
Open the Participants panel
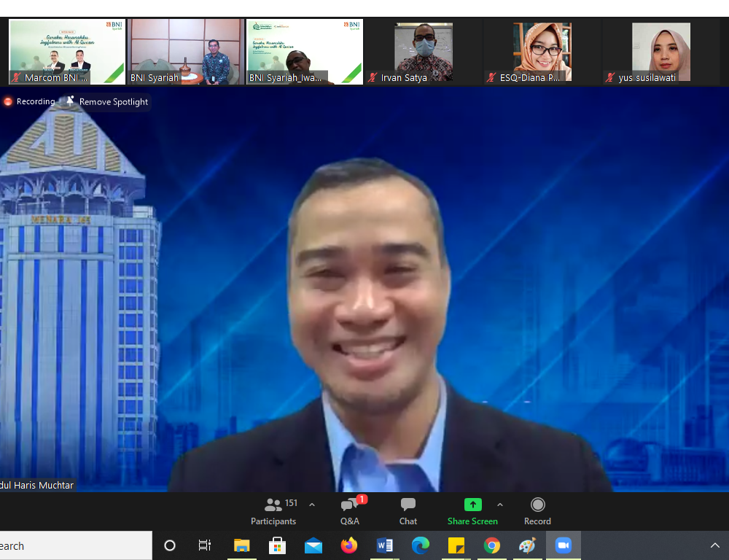273,511
